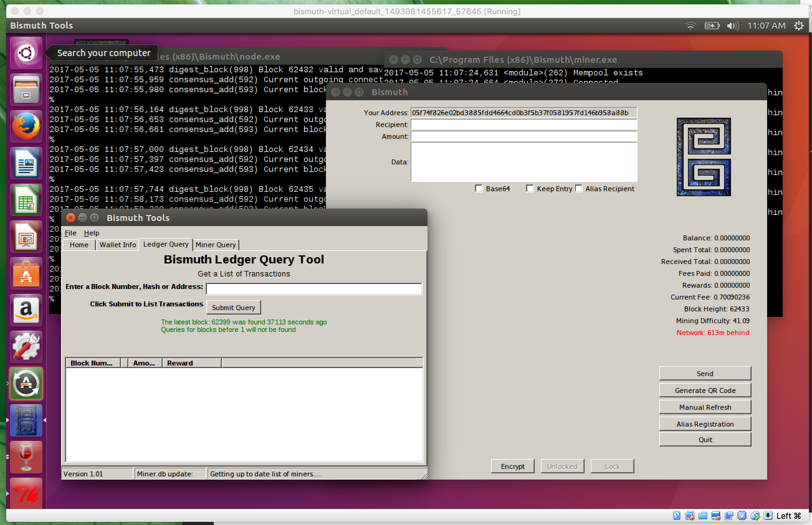Switch to the Miner Query tab
The width and height of the screenshot is (812, 525).
coord(215,244)
